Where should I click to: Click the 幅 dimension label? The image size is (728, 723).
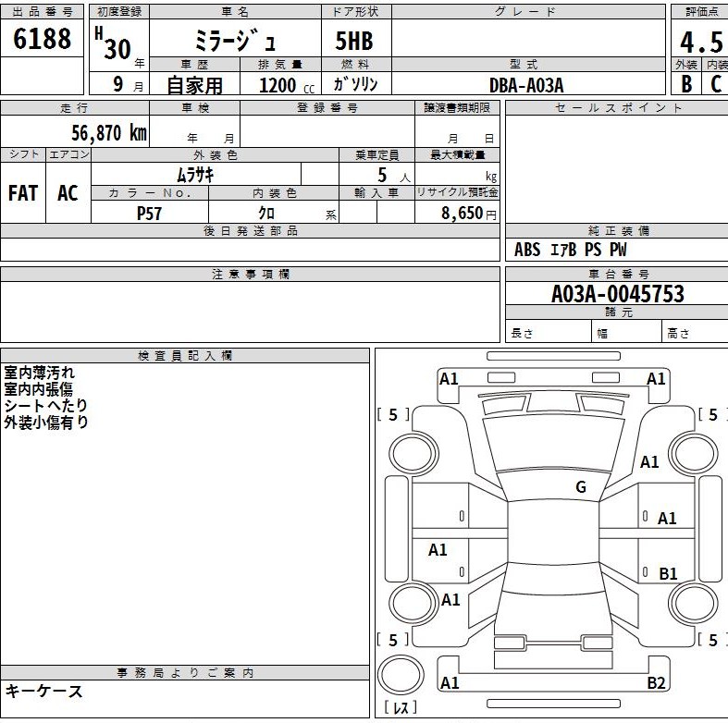(601, 333)
